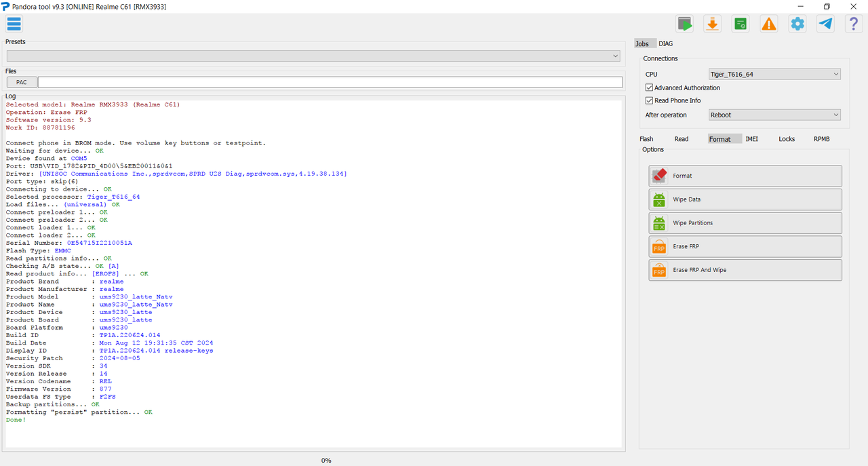
Task: Click serial number 0E54715I2210051A in log
Action: (x=100, y=243)
